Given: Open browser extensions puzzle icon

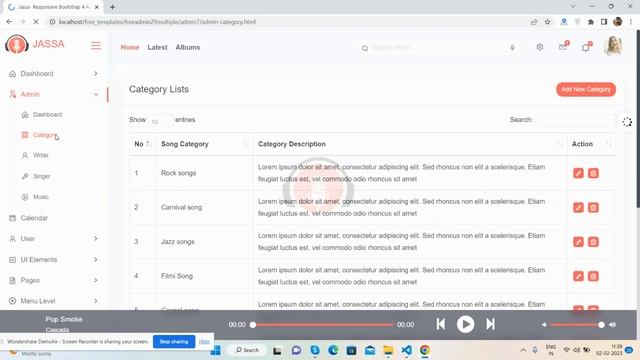Looking at the screenshot, I should point(591,22).
